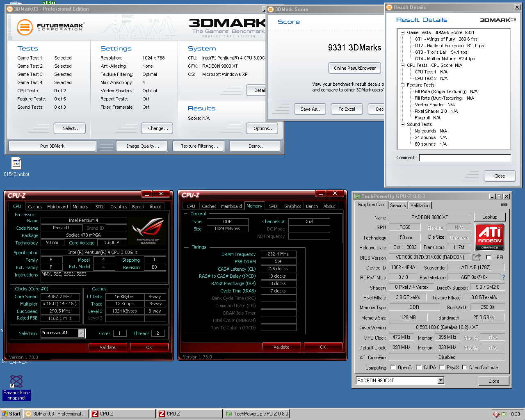The image size is (525, 420).
Task: Click To Excel in 3DMark Score
Action: pyautogui.click(x=347, y=109)
